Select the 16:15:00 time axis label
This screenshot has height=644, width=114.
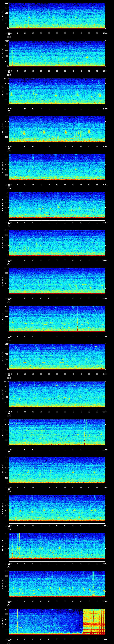click(9, 71)
